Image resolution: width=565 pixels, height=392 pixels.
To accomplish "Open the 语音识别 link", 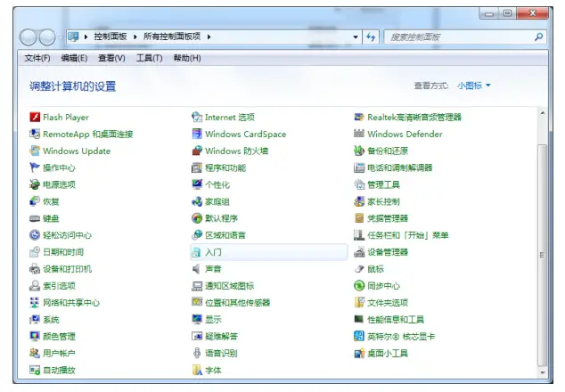I will [221, 353].
